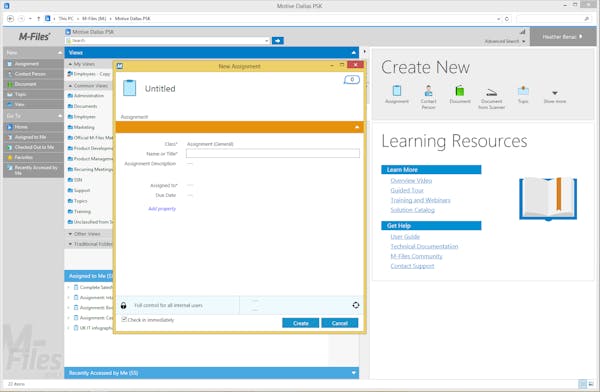
Task: Open Advanced Search dropdown
Action: click(505, 41)
